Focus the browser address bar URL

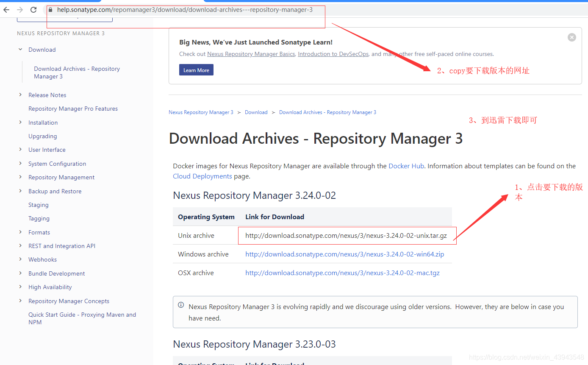tap(185, 10)
